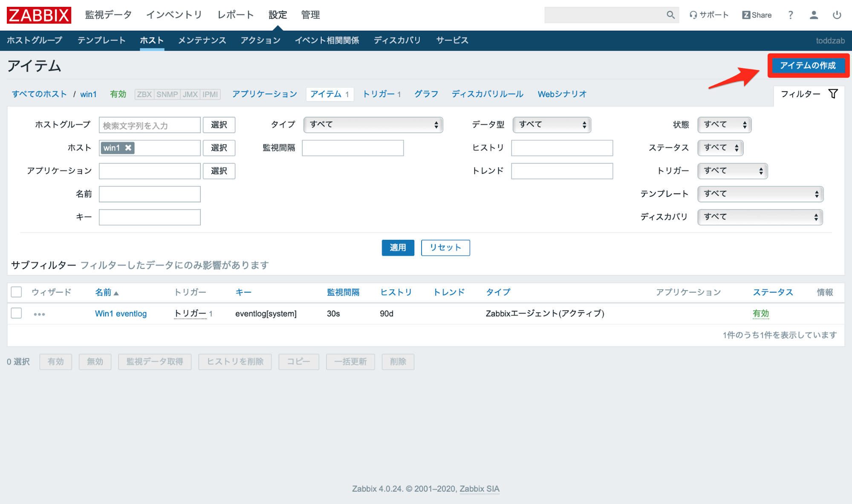Open the 設定 menu
Screen dimensions: 852x504
(x=278, y=15)
